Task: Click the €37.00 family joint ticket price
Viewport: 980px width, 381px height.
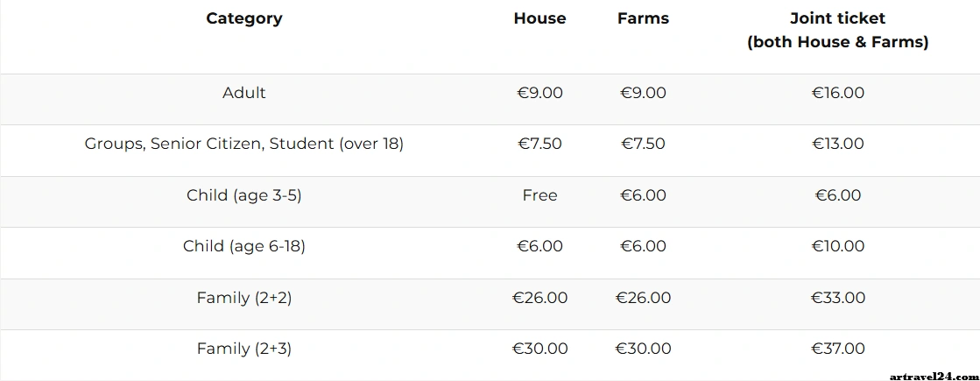Action: coord(838,349)
